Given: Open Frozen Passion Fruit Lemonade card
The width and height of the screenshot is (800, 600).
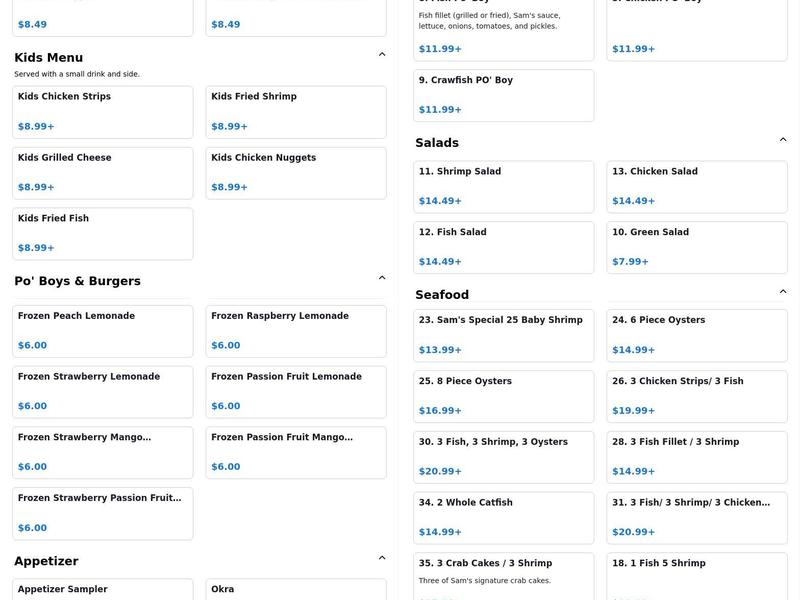Looking at the screenshot, I should pos(296,392).
